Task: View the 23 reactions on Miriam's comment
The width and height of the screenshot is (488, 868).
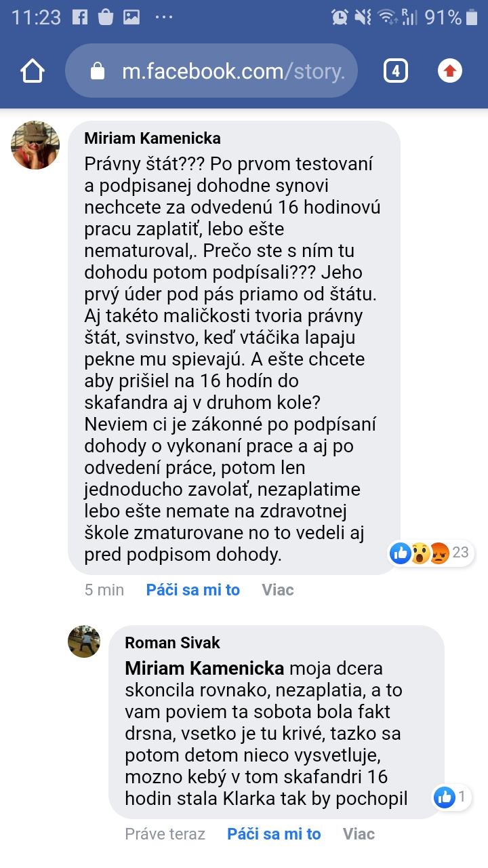Action: click(x=430, y=553)
